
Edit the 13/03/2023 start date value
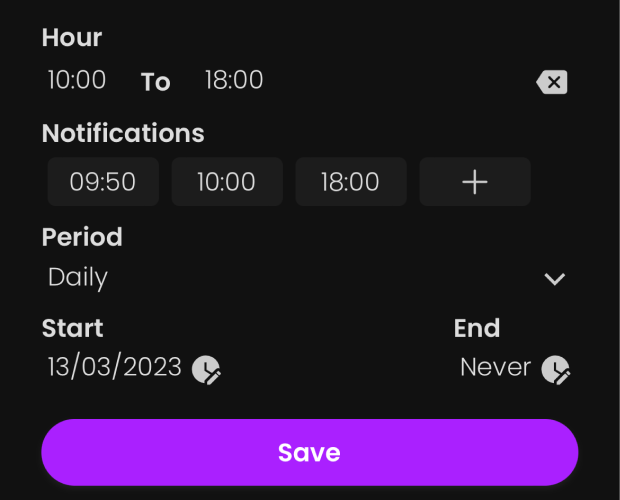pyautogui.click(x=115, y=367)
